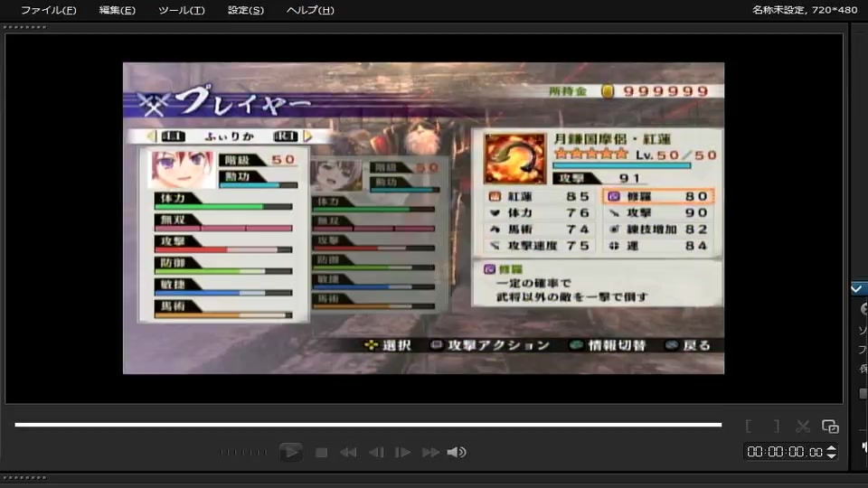Stop playback with the square Stop button
This screenshot has height=488, width=868.
[x=321, y=453]
